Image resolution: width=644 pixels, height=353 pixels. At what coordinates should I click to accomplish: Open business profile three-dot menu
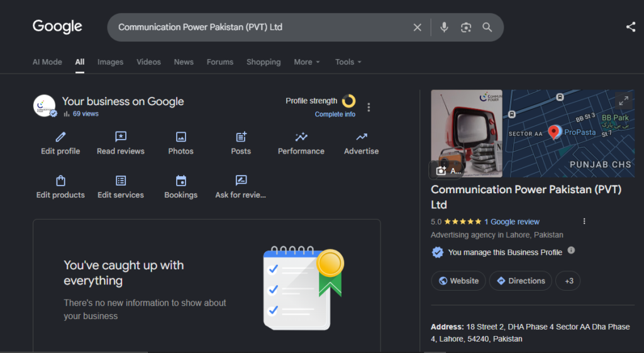[x=369, y=107]
